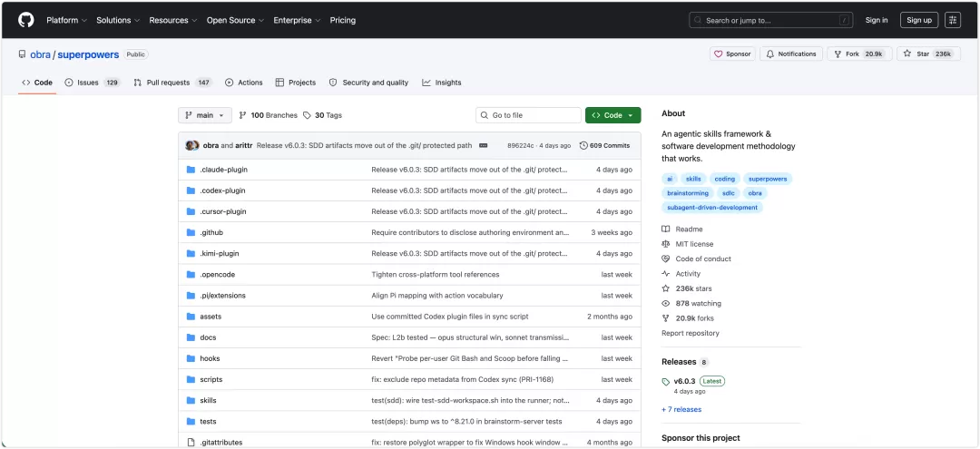Click the code of conduct heart icon
The image size is (980, 449).
(666, 259)
